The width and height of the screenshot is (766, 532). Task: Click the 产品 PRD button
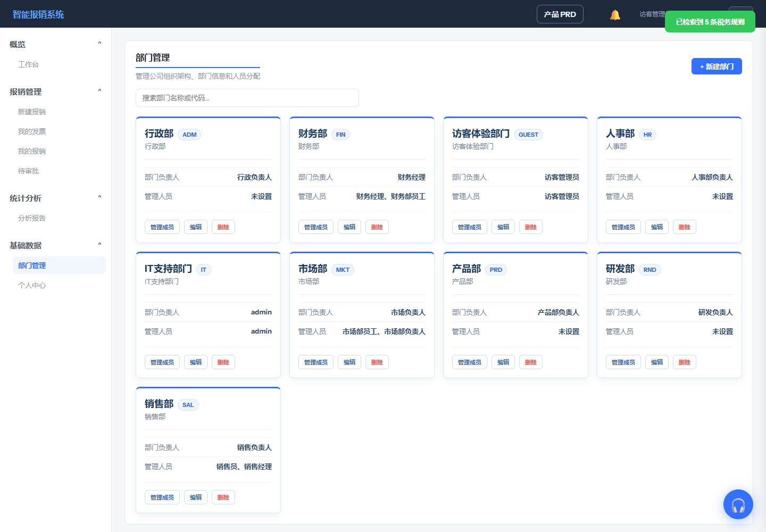click(x=560, y=14)
